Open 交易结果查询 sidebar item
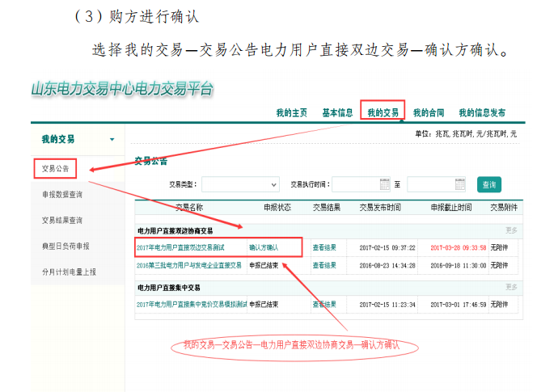The height and width of the screenshot is (392, 558). pyautogui.click(x=61, y=220)
